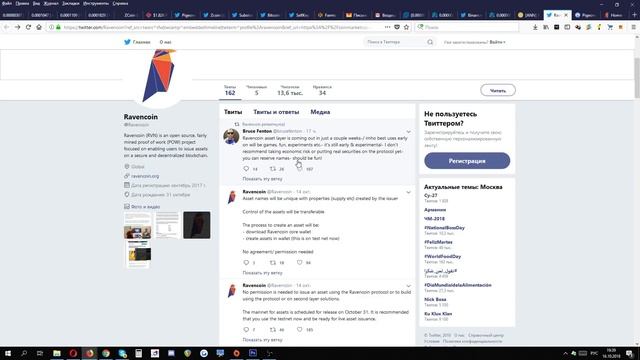
Task: Go back with the browser back arrow
Action: click(7, 27)
